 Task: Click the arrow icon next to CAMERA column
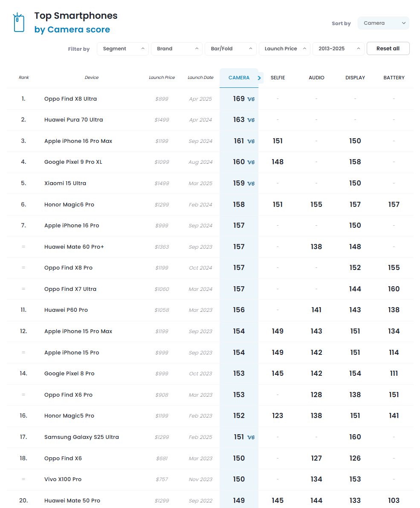click(x=259, y=78)
